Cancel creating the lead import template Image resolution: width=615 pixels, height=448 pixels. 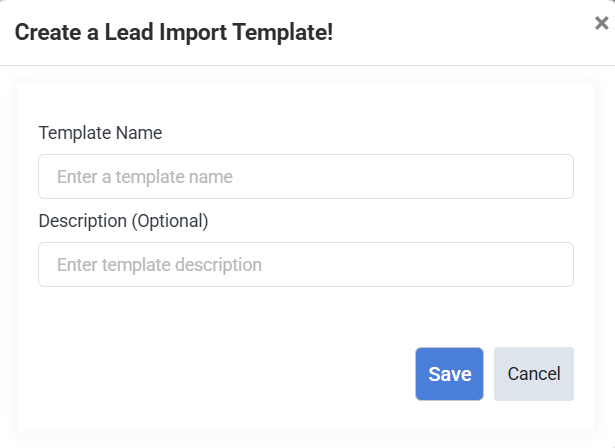[x=533, y=374]
